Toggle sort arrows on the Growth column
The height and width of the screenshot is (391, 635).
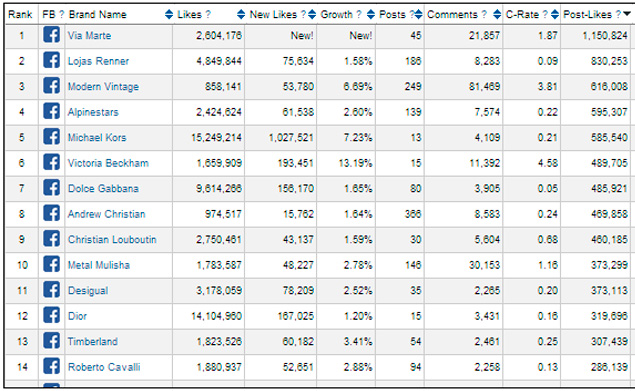click(371, 15)
